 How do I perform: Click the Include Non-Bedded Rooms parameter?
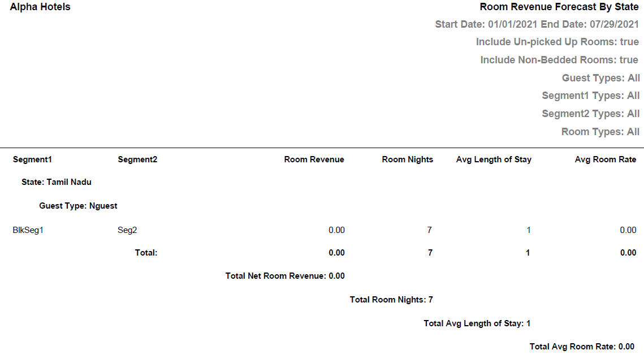(559, 60)
